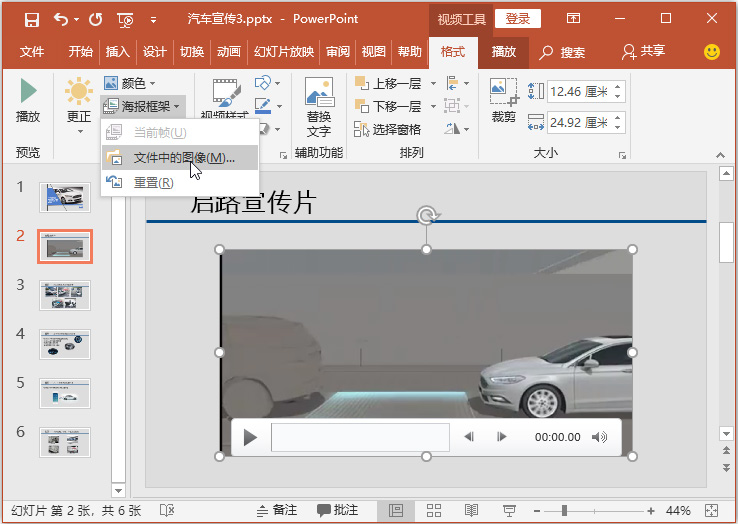Screen dimensions: 738x524
Task: Expand the 下移一层 dropdown arrow
Action: pos(433,106)
